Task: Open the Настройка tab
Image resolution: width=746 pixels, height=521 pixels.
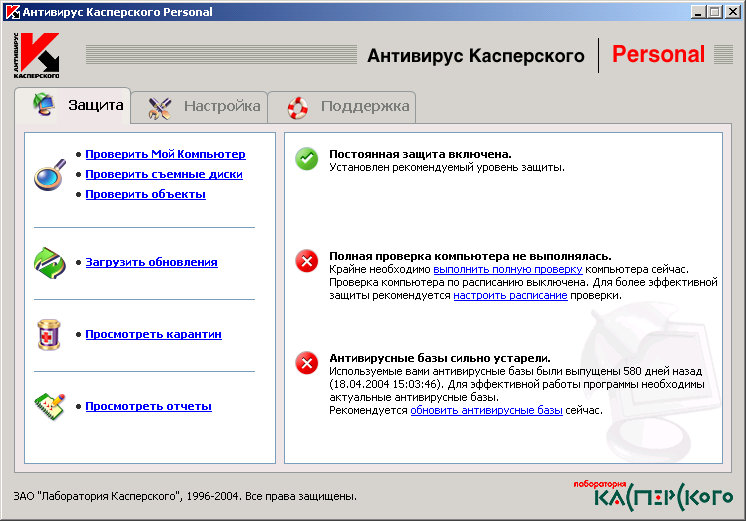Action: [x=199, y=107]
